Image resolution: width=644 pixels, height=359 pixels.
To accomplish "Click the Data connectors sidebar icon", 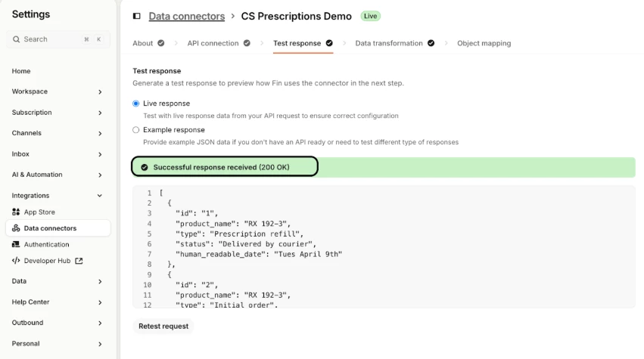I will point(17,228).
